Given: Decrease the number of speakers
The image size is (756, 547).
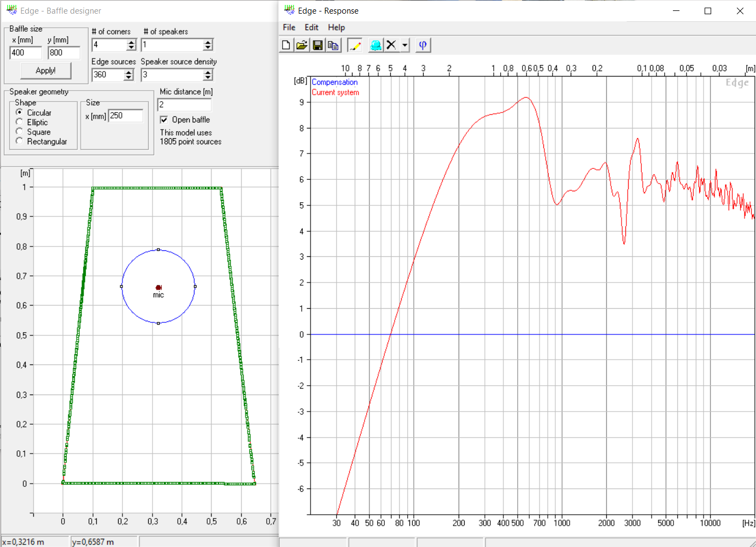Looking at the screenshot, I should pos(208,48).
